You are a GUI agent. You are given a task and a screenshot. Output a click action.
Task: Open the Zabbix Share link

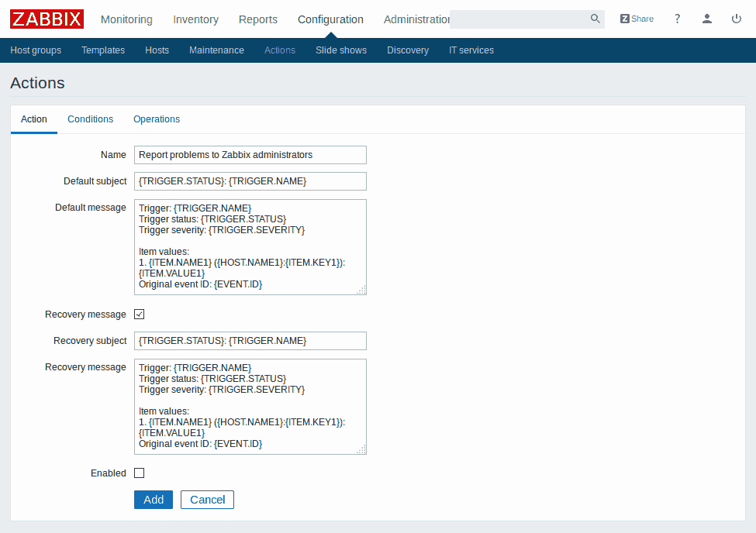coord(637,19)
